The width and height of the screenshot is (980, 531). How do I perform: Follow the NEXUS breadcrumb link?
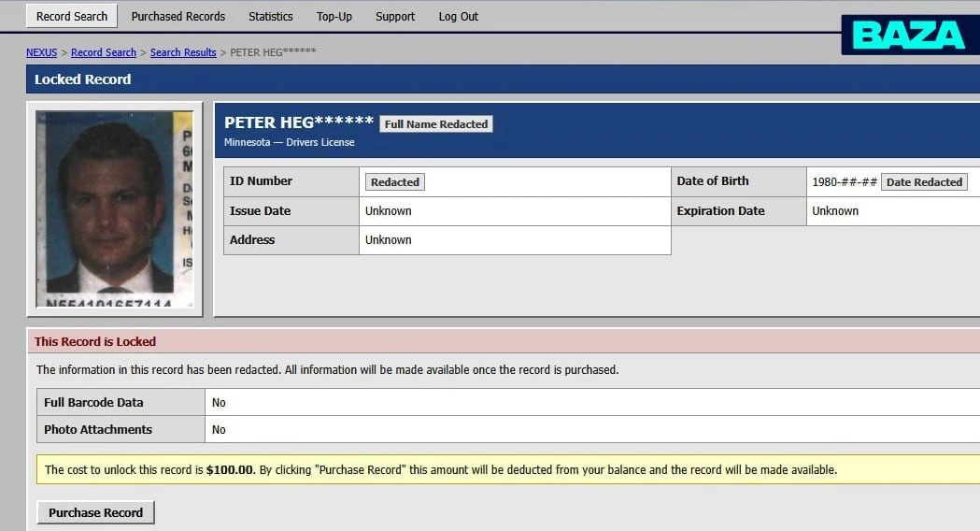[41, 52]
